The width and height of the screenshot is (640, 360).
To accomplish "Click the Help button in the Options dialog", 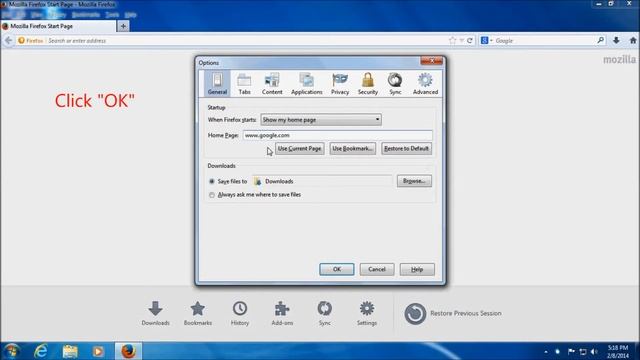I will (417, 269).
